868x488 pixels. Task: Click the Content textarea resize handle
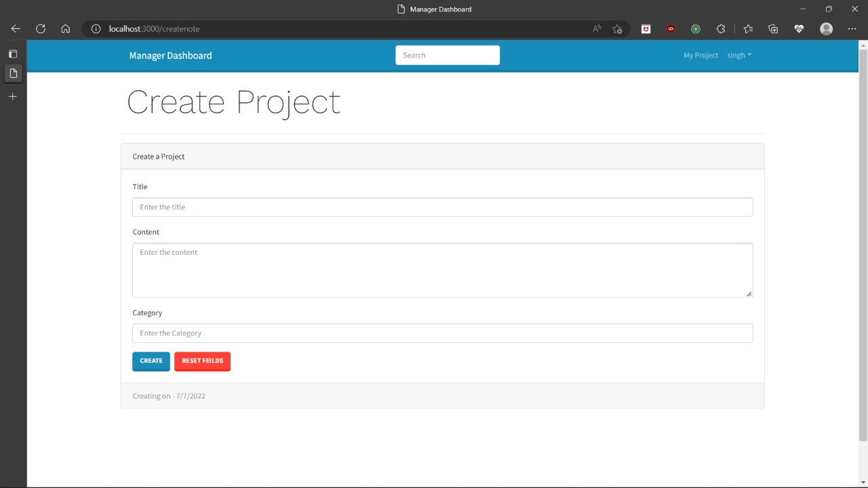pyautogui.click(x=749, y=293)
